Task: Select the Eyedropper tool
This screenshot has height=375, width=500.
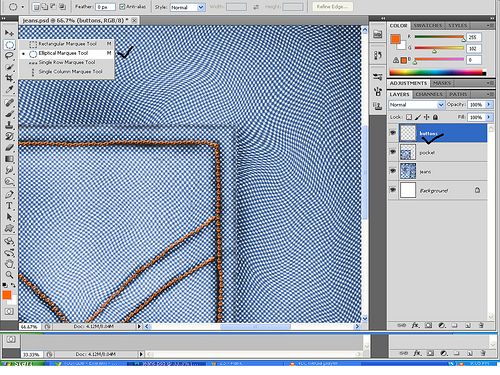Action: (x=9, y=89)
